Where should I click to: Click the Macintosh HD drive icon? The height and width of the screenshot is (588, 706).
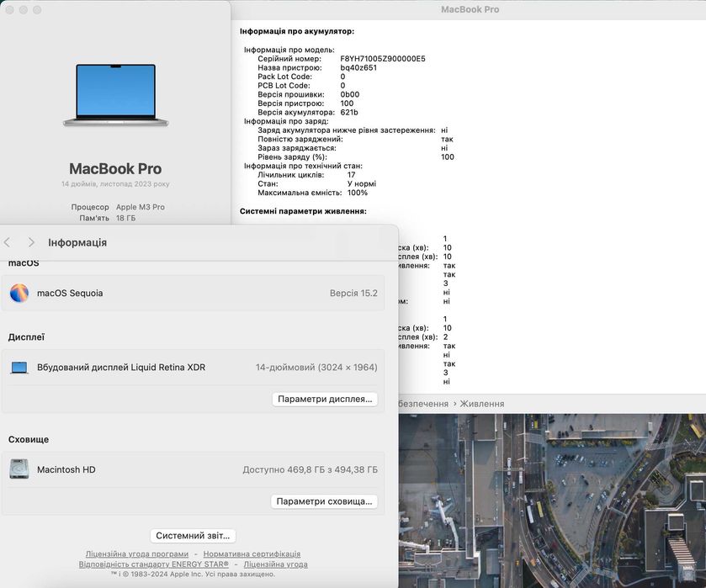(19, 469)
